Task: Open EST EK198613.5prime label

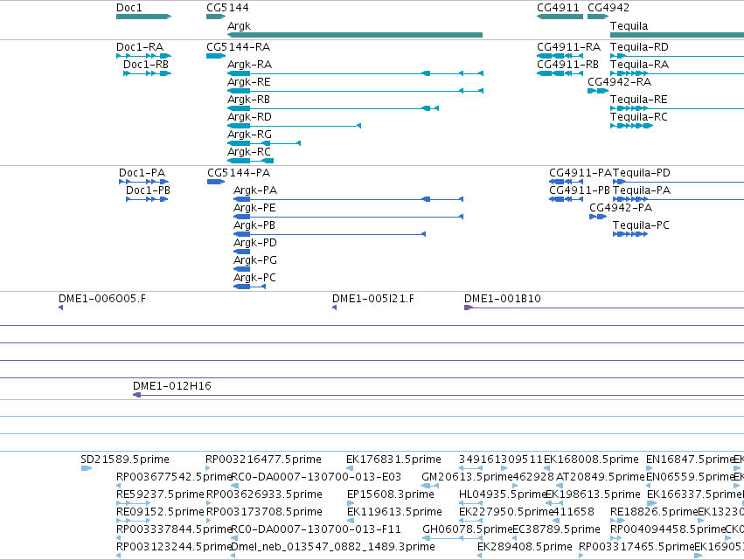Action: [593, 494]
